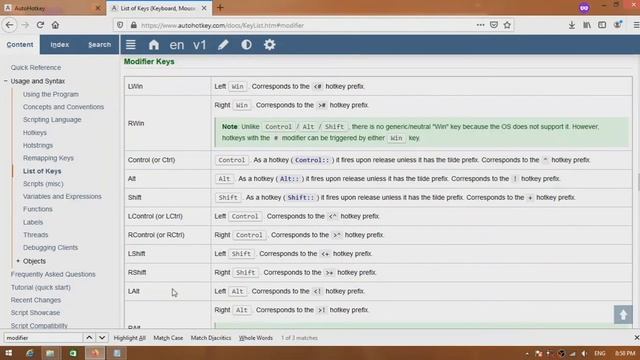Screen dimensions: 640x360
Task: Toggle the sidebar view icon
Action: pos(602,25)
